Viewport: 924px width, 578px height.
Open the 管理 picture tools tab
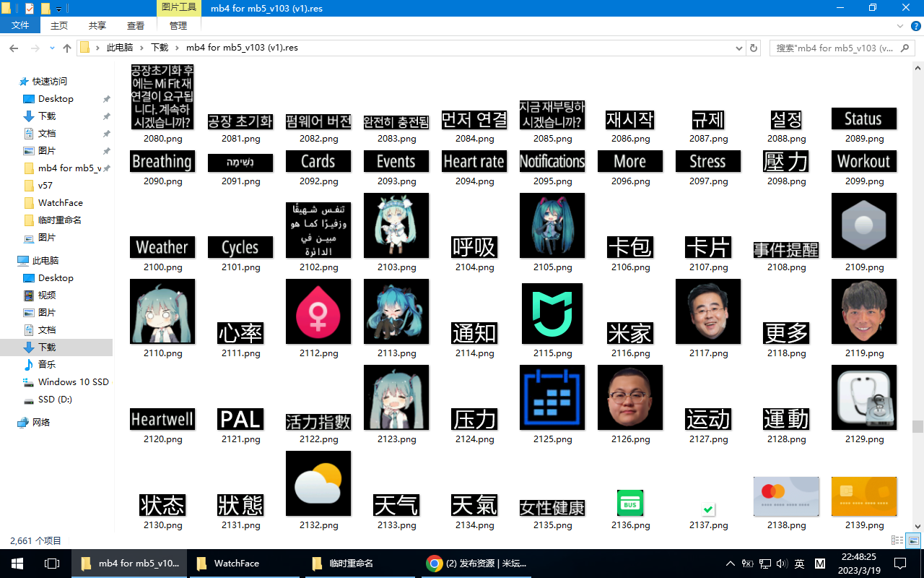coord(178,25)
